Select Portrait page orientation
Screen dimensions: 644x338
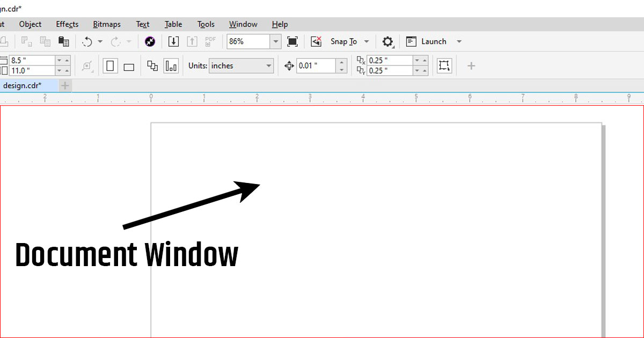pos(111,66)
